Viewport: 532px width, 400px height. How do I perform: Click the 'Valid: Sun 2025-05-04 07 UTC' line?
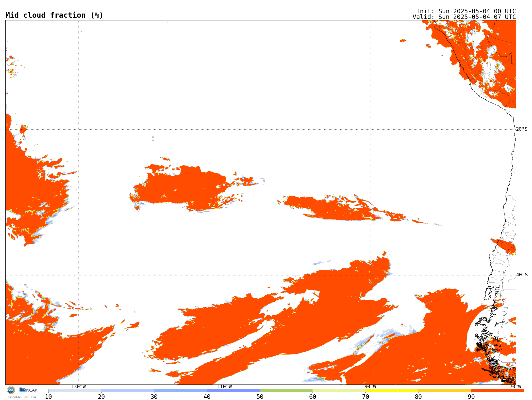tap(464, 17)
